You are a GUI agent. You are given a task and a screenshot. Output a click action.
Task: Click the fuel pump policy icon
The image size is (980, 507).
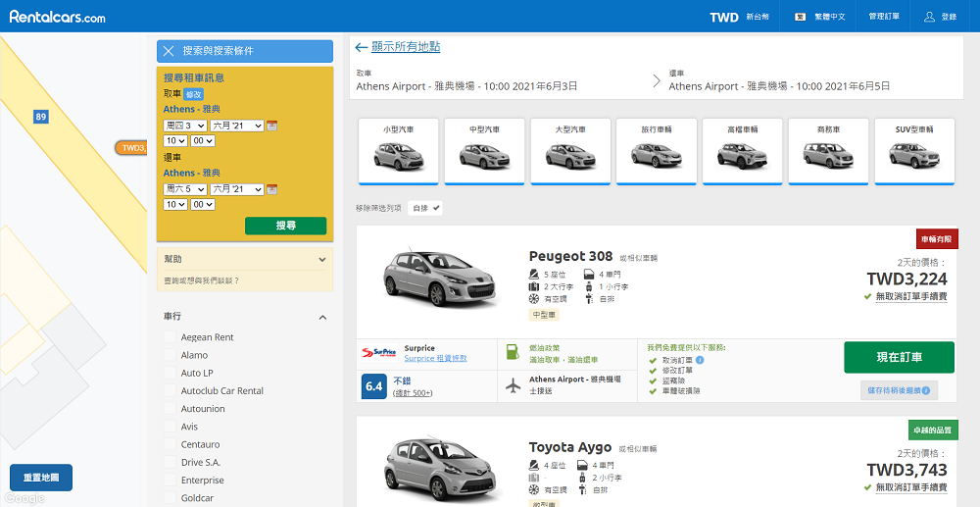[x=513, y=353]
